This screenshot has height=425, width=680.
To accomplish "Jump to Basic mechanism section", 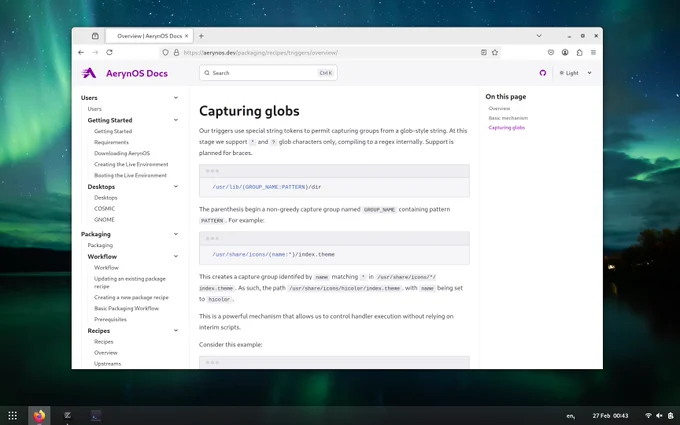I will [508, 118].
